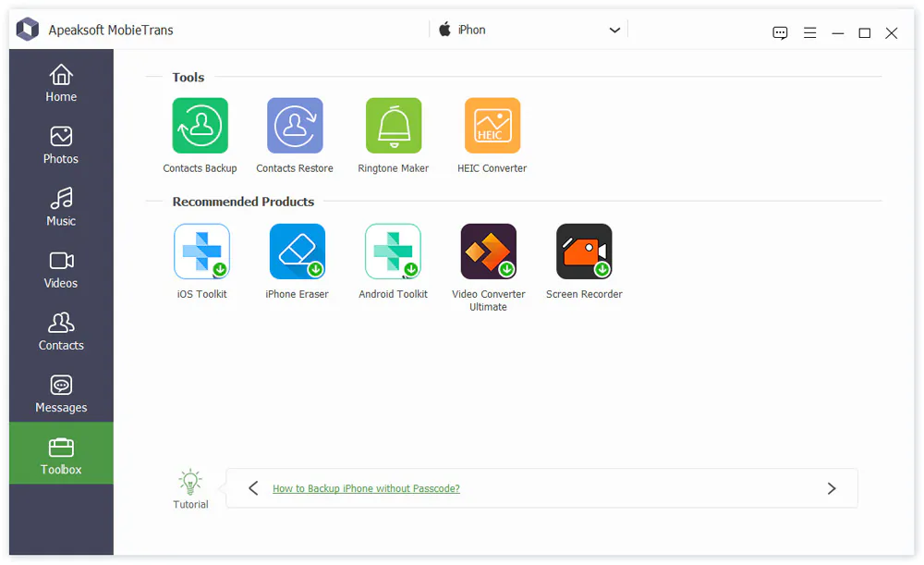Download the iOS Toolkit product
The width and height of the screenshot is (924, 565).
(x=201, y=251)
